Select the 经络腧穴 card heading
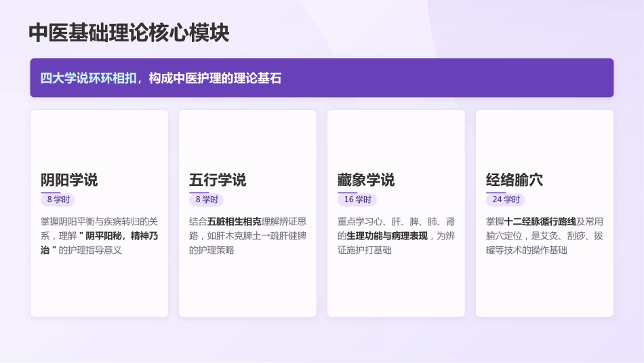Screen dimensions: 644x363 pyautogui.click(x=515, y=180)
